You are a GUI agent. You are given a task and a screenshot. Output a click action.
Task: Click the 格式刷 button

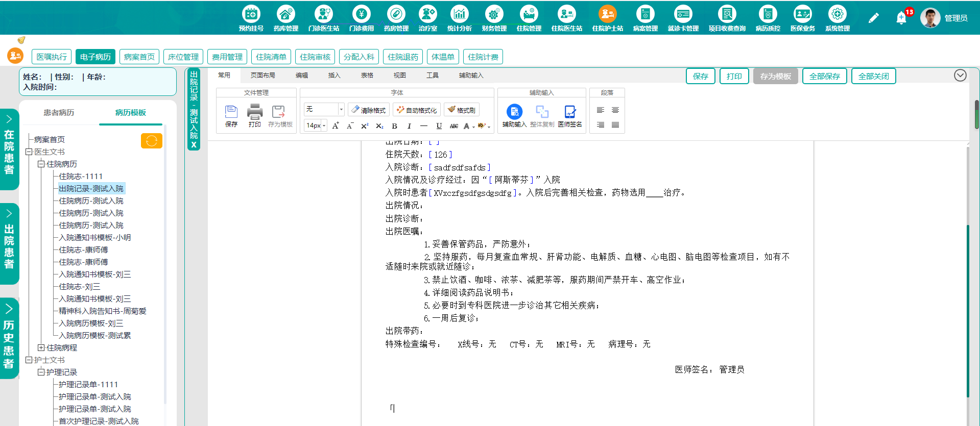(x=462, y=110)
